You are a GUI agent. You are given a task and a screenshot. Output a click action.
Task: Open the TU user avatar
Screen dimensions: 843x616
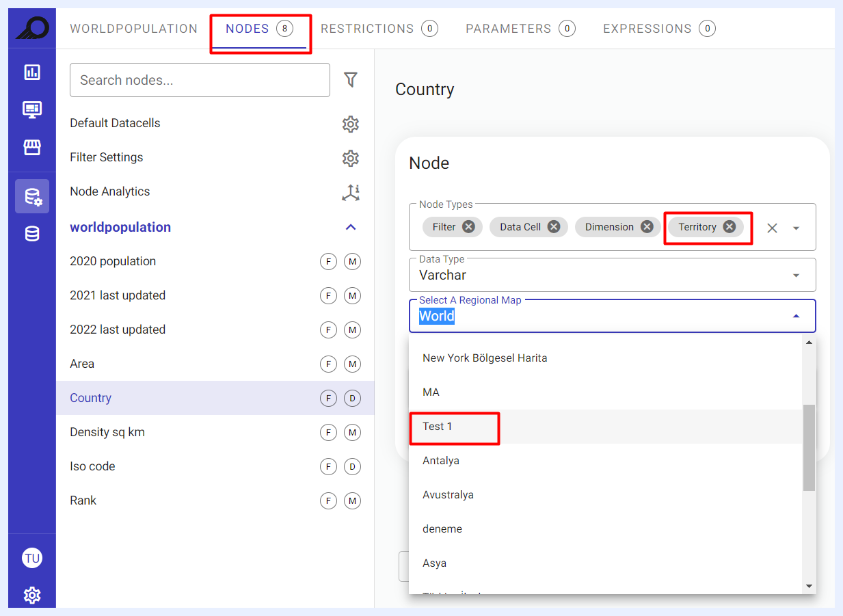[32, 559]
